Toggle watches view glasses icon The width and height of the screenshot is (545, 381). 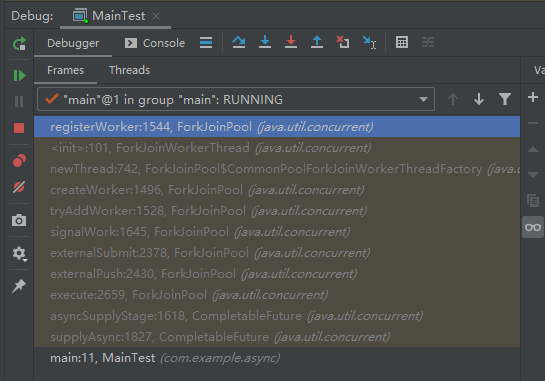pos(533,227)
